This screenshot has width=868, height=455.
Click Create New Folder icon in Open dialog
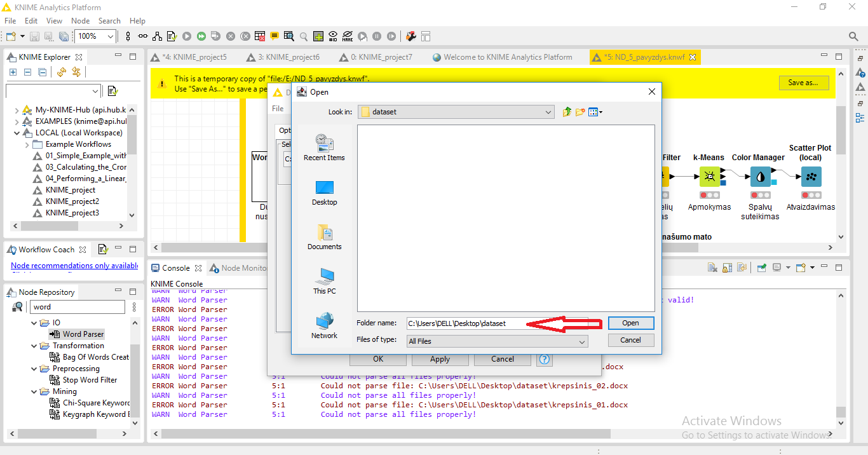[580, 112]
